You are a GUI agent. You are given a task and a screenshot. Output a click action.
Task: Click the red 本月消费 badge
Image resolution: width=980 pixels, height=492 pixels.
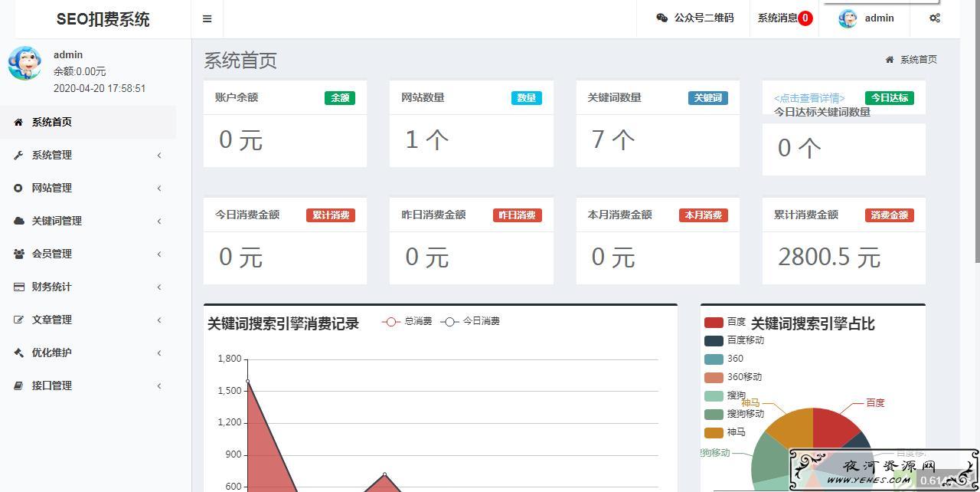(704, 215)
